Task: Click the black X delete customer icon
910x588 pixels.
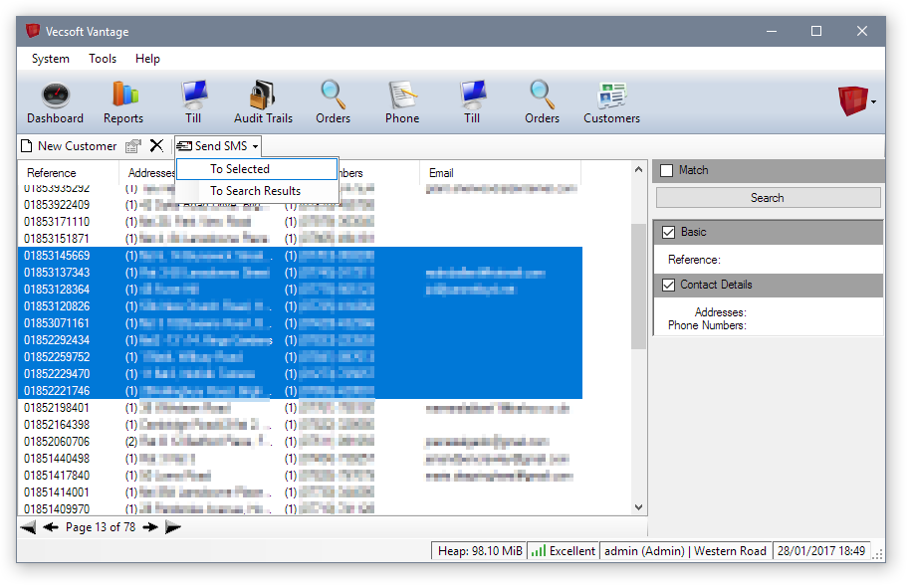Action: pyautogui.click(x=156, y=146)
